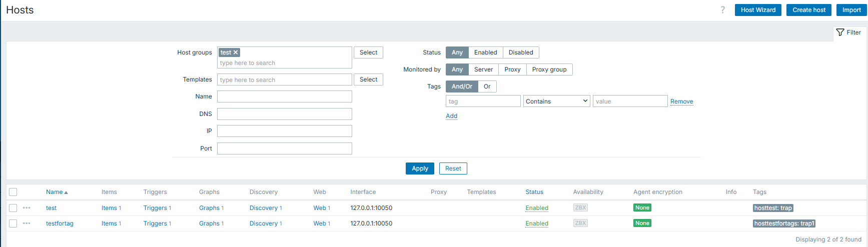The height and width of the screenshot is (247, 868).
Task: Open the tag operator Contains dropdown
Action: pos(556,101)
